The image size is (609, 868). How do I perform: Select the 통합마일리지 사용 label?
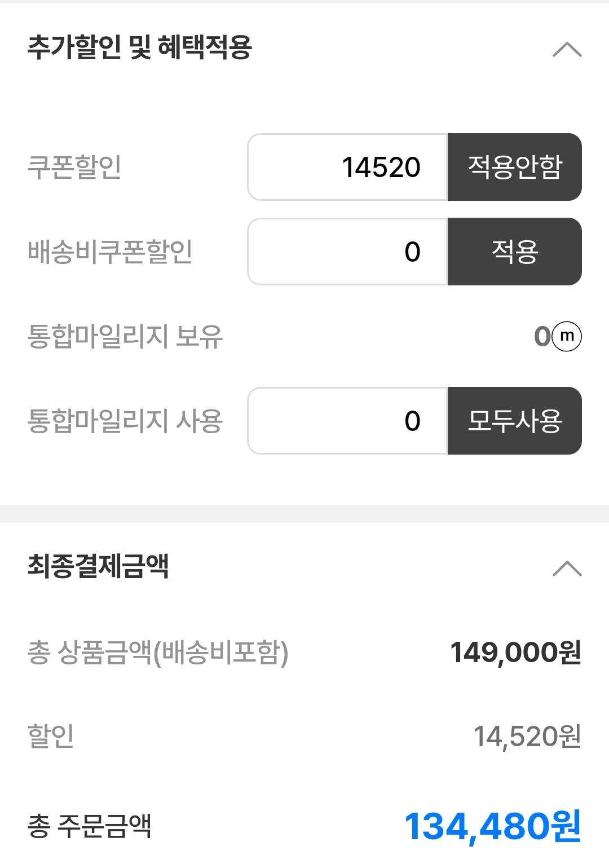pyautogui.click(x=125, y=421)
